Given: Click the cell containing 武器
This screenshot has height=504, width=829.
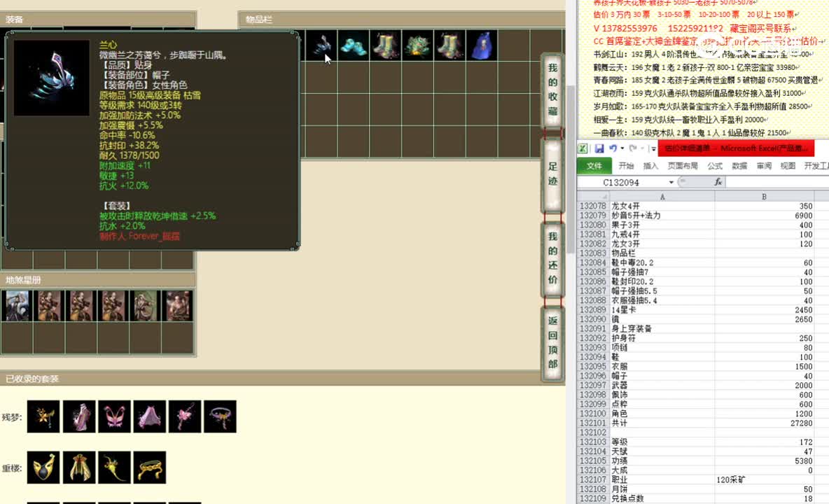Looking at the screenshot, I should (x=662, y=386).
